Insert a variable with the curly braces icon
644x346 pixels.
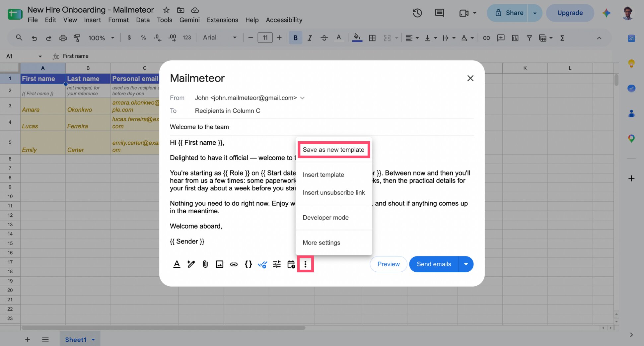[x=248, y=264]
